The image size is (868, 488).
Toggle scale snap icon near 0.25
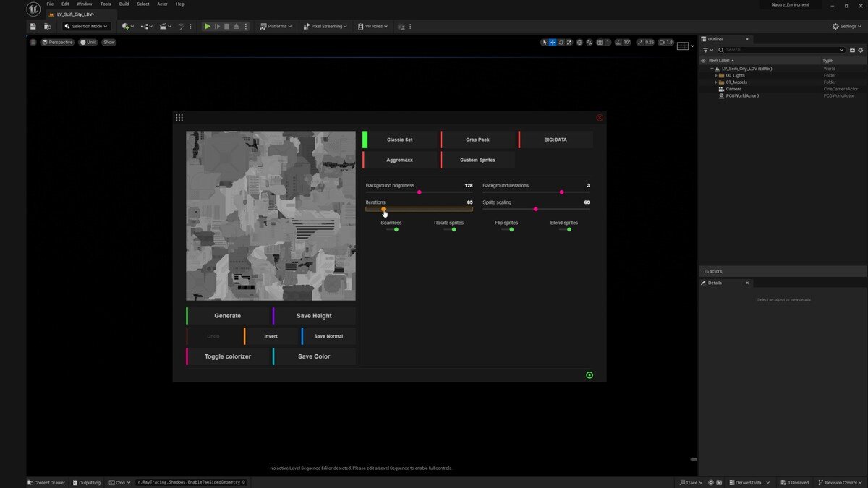click(x=640, y=43)
